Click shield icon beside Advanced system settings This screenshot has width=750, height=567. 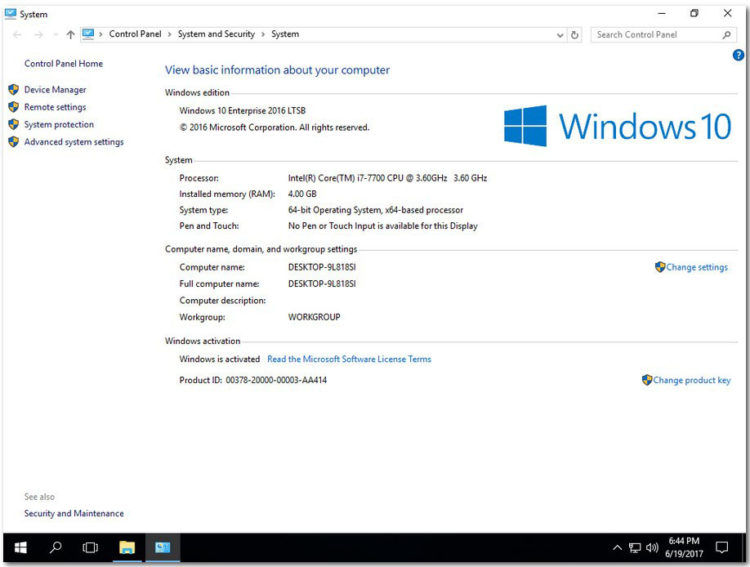tap(13, 142)
